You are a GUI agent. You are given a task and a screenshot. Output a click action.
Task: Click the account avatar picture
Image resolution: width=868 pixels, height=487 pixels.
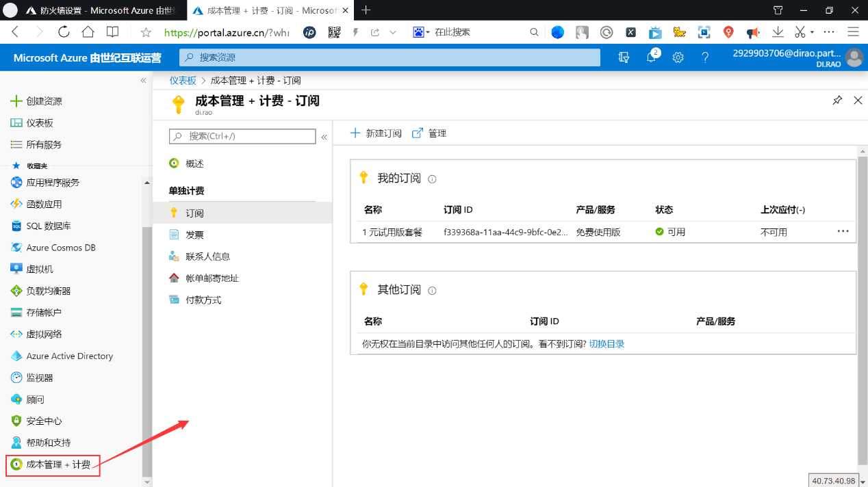(854, 58)
